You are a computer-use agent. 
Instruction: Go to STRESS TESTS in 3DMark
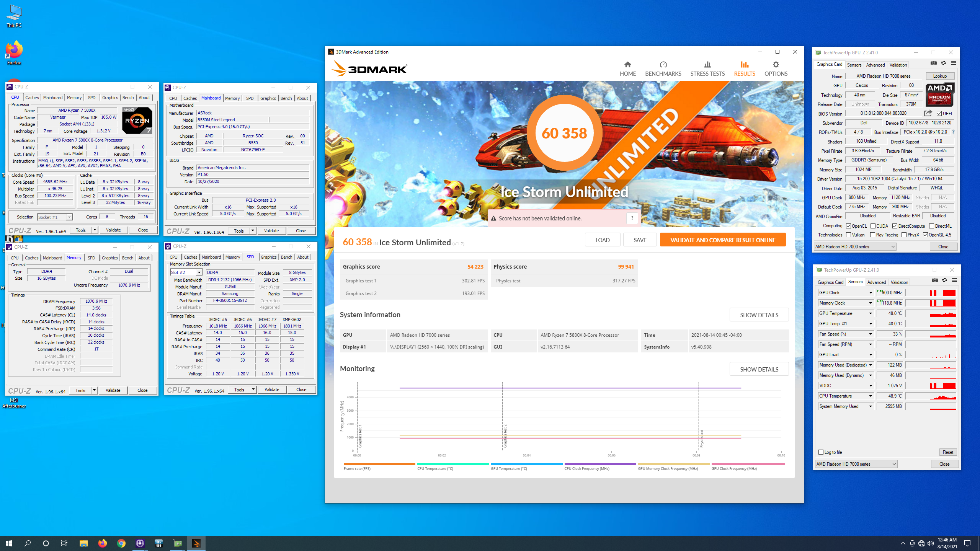click(x=707, y=69)
